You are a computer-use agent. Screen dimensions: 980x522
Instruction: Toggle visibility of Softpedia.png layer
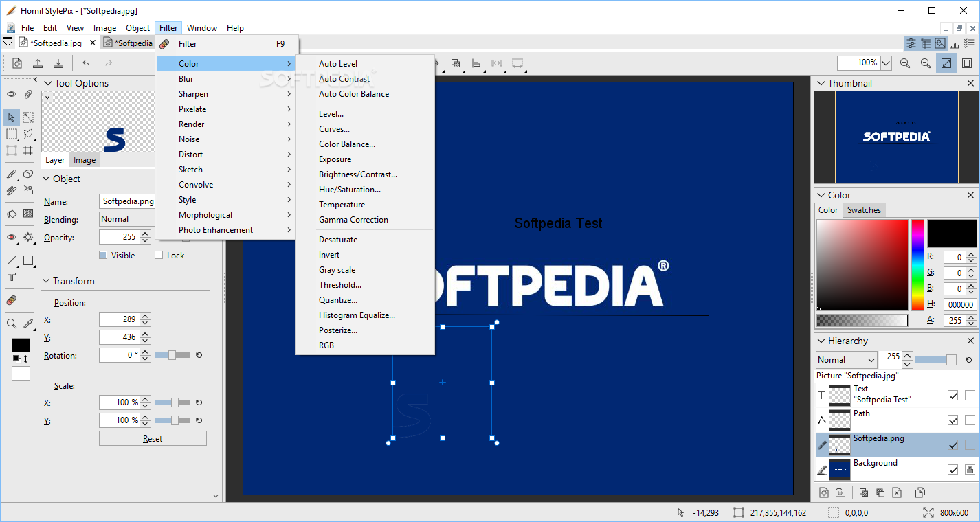point(953,445)
